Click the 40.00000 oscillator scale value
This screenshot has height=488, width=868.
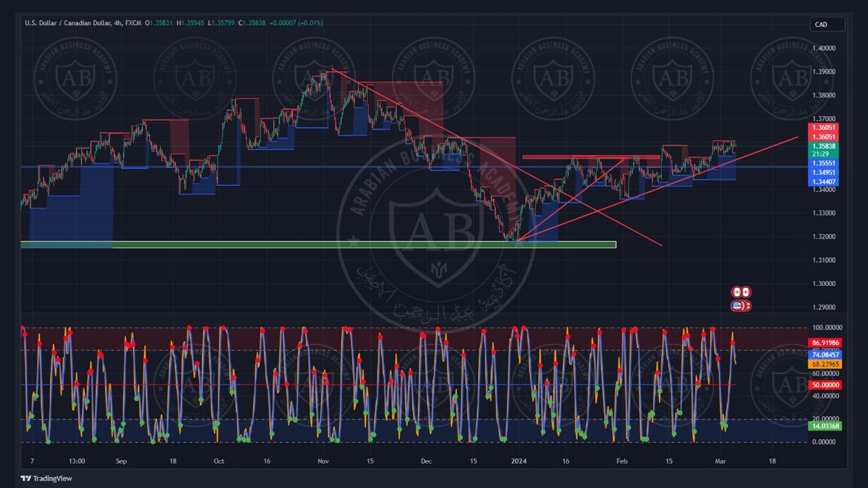pyautogui.click(x=825, y=396)
